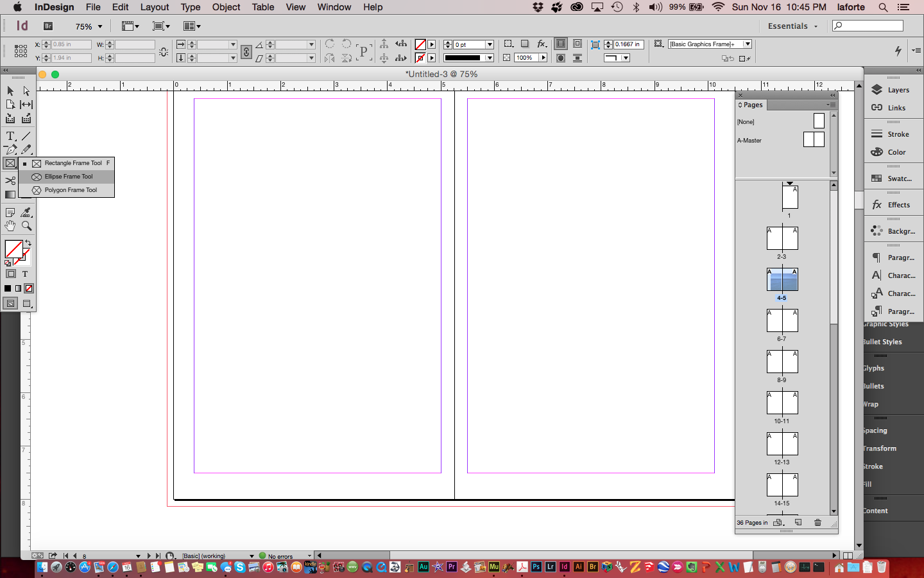Screen dimensions: 924x578
Task: Select the Line tool
Action: pyautogui.click(x=26, y=136)
